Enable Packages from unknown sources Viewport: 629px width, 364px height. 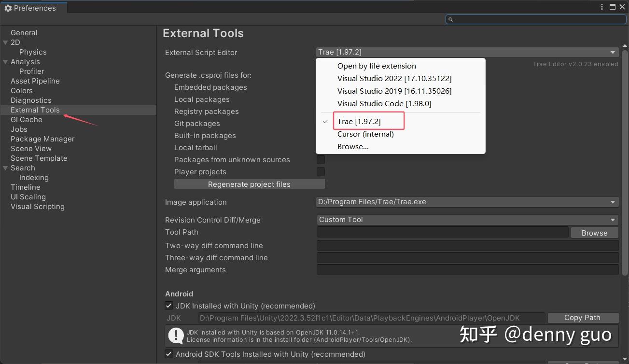point(321,159)
